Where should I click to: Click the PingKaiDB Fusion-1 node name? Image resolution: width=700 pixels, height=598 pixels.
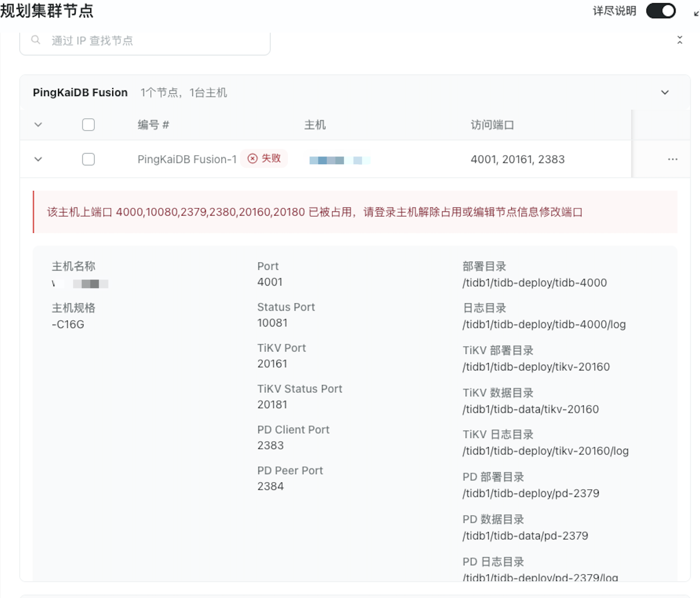187,159
